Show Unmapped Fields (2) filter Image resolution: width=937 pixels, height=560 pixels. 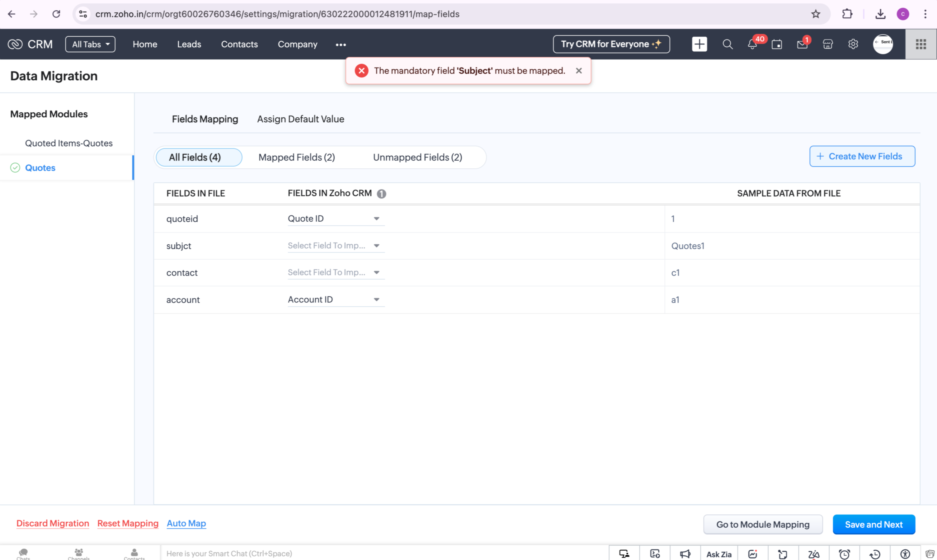417,158
